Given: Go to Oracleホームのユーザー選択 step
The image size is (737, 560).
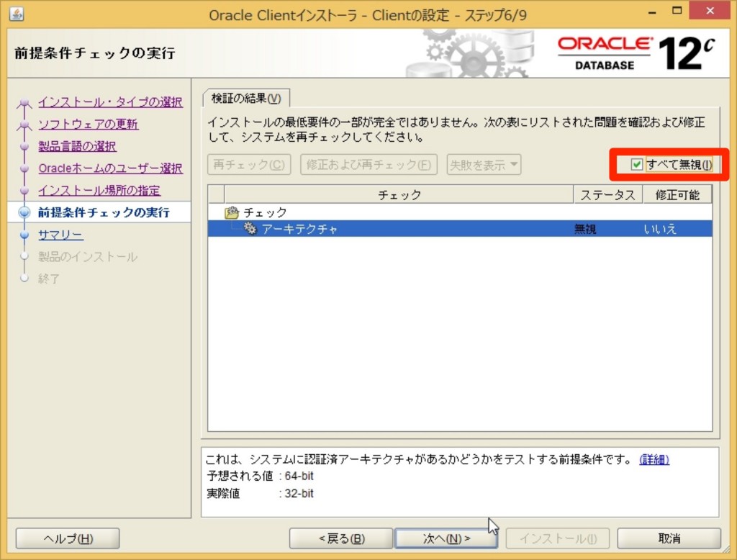Looking at the screenshot, I should tap(110, 168).
